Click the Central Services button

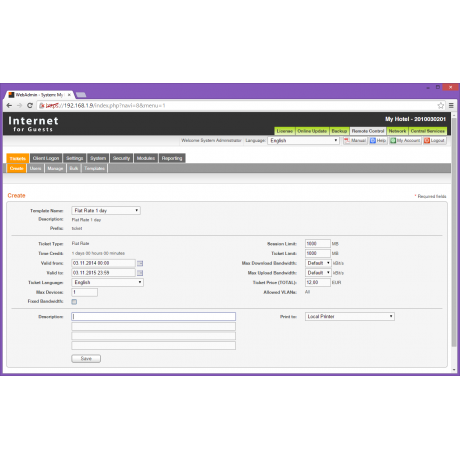coord(428,131)
